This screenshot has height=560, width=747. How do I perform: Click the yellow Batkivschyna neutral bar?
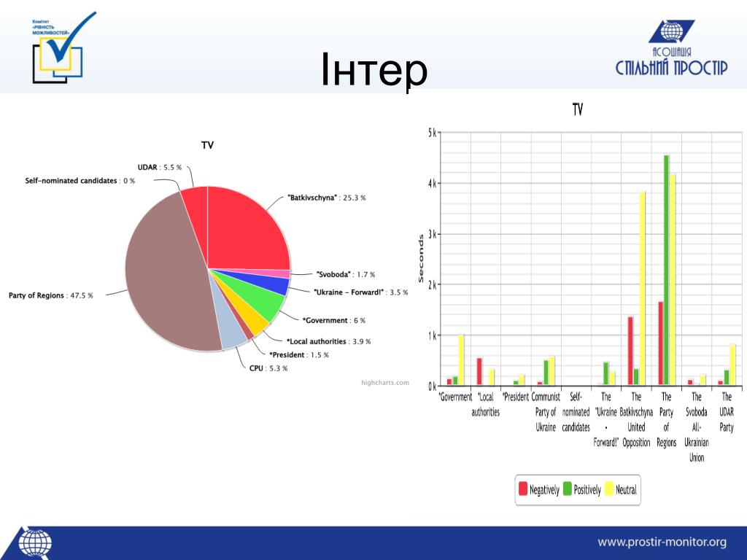pos(642,288)
